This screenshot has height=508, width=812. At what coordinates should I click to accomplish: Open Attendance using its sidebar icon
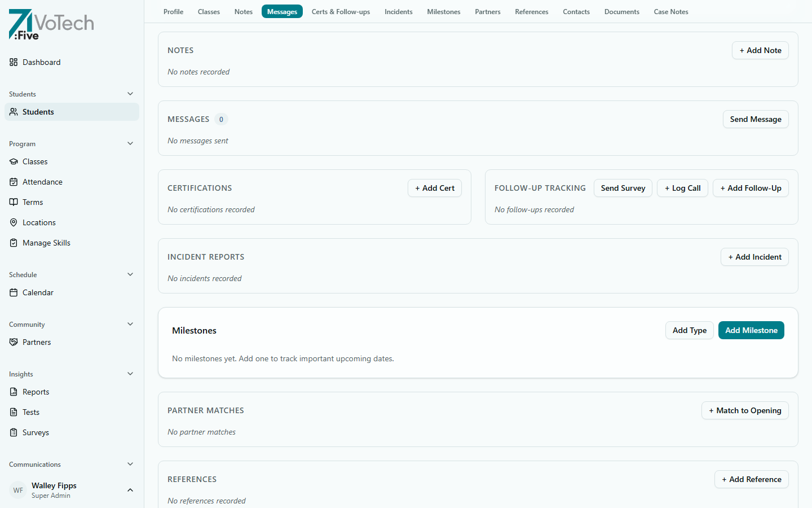click(x=14, y=182)
